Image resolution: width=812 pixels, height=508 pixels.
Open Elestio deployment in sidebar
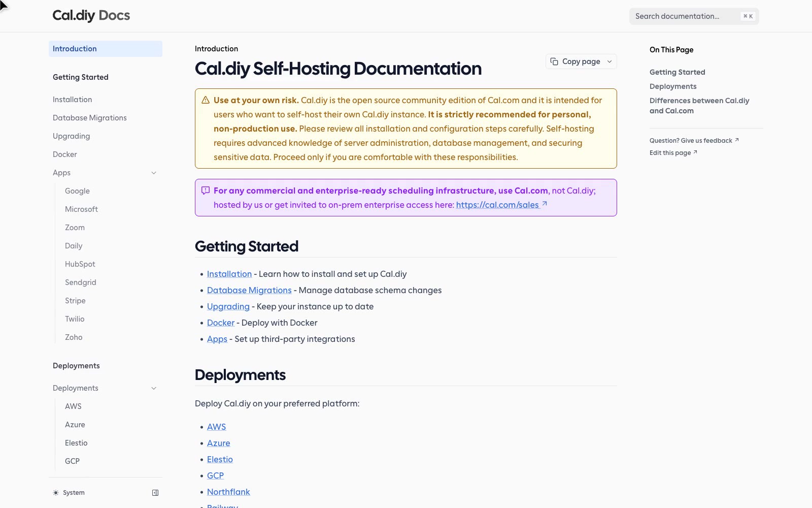(x=112, y=443)
